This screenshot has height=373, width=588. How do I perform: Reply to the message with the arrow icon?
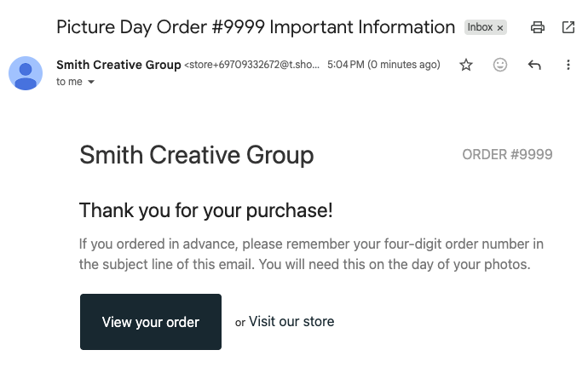click(x=534, y=65)
